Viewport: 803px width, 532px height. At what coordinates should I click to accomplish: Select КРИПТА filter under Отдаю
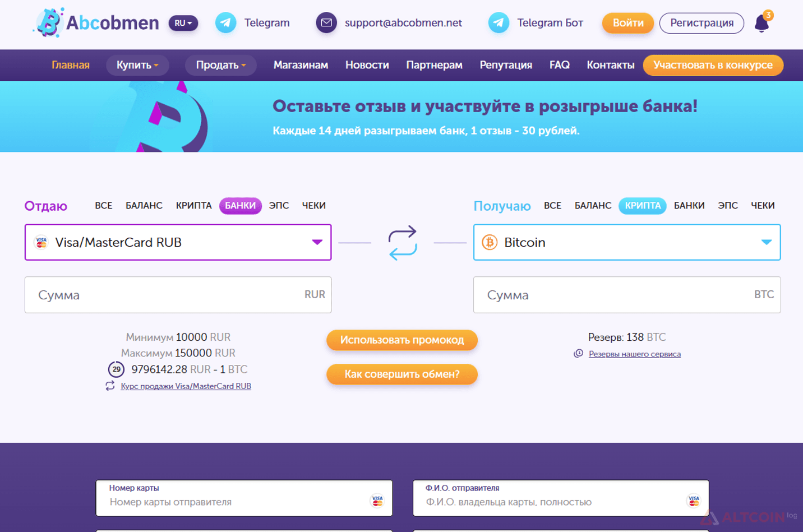pos(194,206)
